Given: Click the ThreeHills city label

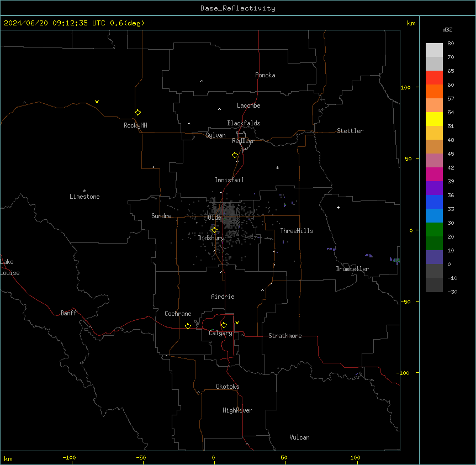Looking at the screenshot, I should [x=297, y=231].
